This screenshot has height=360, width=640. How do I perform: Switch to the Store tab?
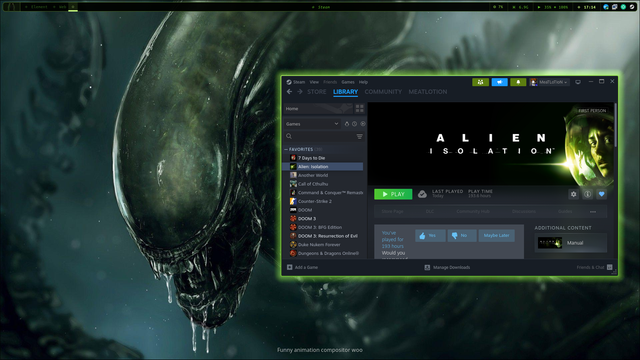coord(317,92)
